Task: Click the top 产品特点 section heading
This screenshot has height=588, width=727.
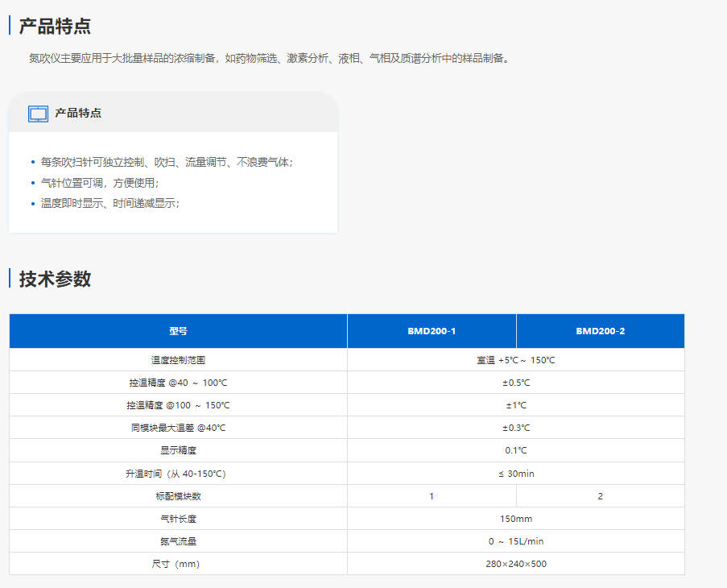Action: 55,26
